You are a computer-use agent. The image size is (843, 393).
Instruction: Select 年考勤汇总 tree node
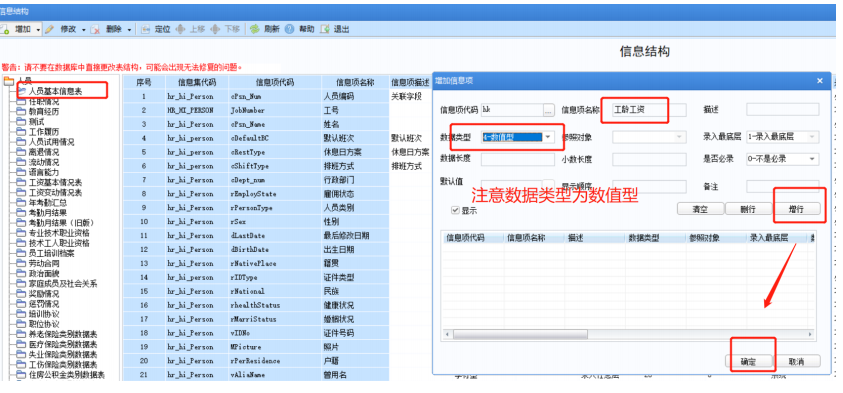click(x=48, y=203)
